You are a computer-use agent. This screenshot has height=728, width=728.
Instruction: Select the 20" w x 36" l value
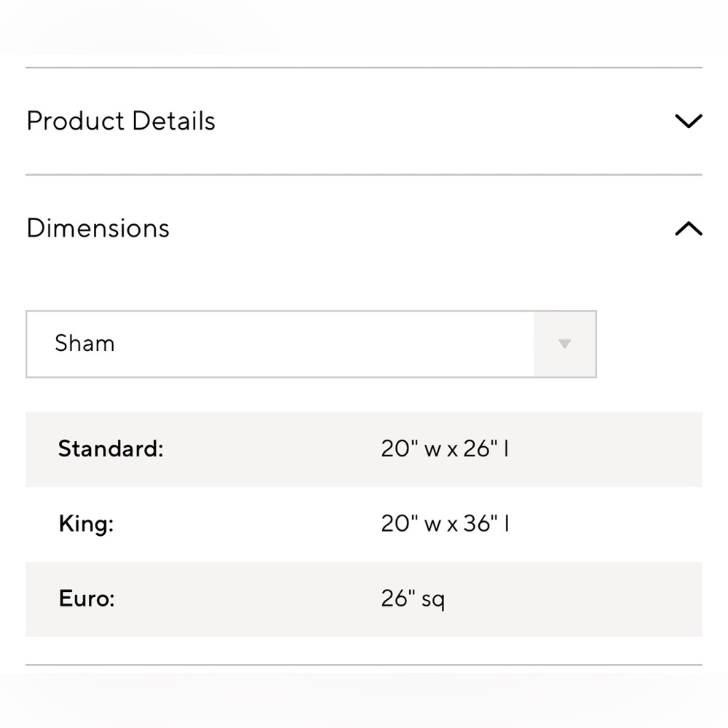(445, 524)
